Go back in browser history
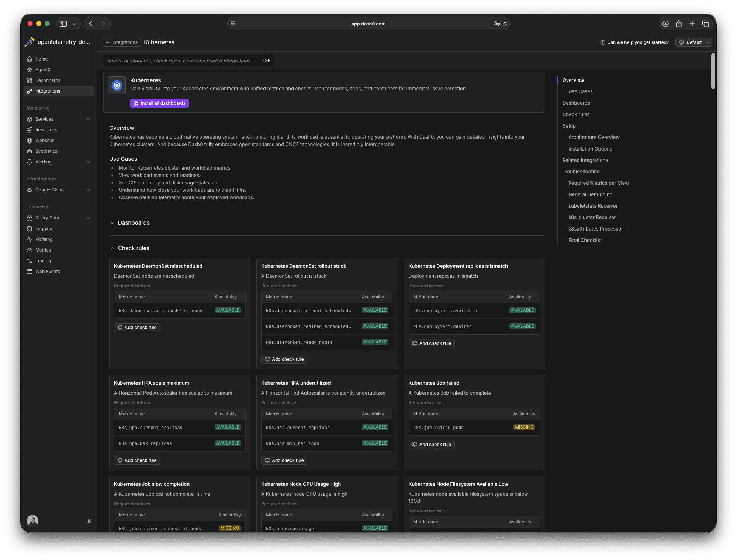Image resolution: width=737 pixels, height=560 pixels. [x=90, y=24]
